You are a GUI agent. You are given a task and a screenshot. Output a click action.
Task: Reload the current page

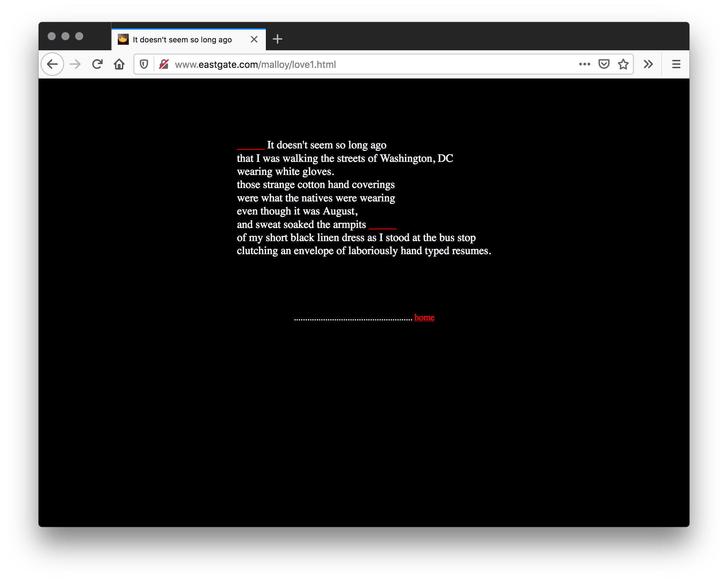97,64
